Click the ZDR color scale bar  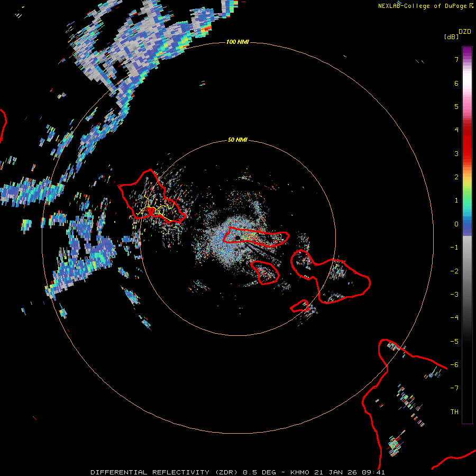(467, 235)
